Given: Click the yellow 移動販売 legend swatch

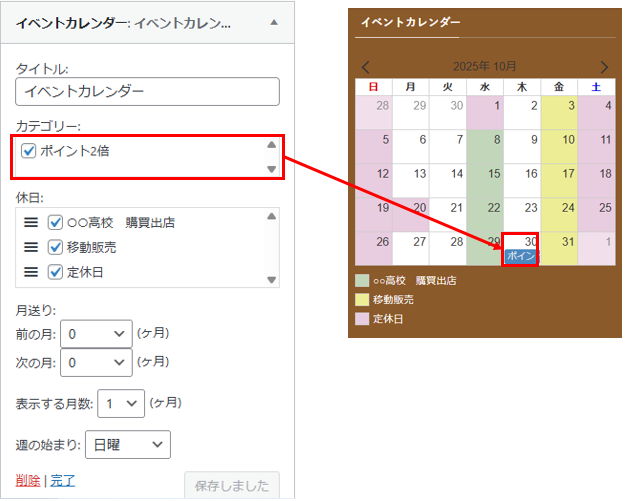Looking at the screenshot, I should (361, 299).
